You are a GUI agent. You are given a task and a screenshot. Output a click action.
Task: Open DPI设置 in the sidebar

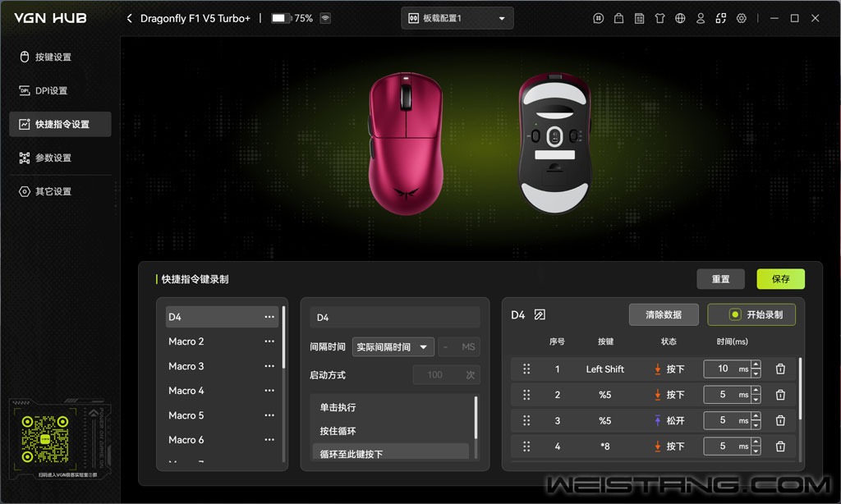point(60,90)
